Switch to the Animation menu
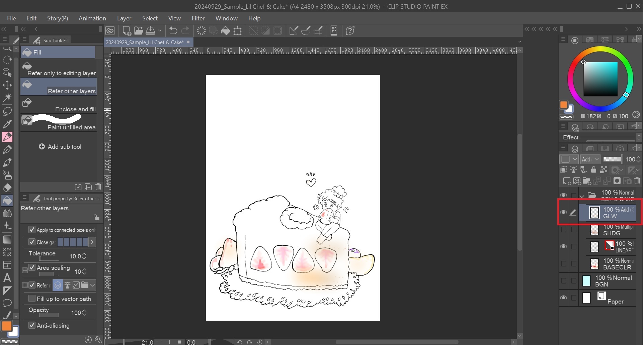This screenshot has width=644, height=345. [x=92, y=18]
